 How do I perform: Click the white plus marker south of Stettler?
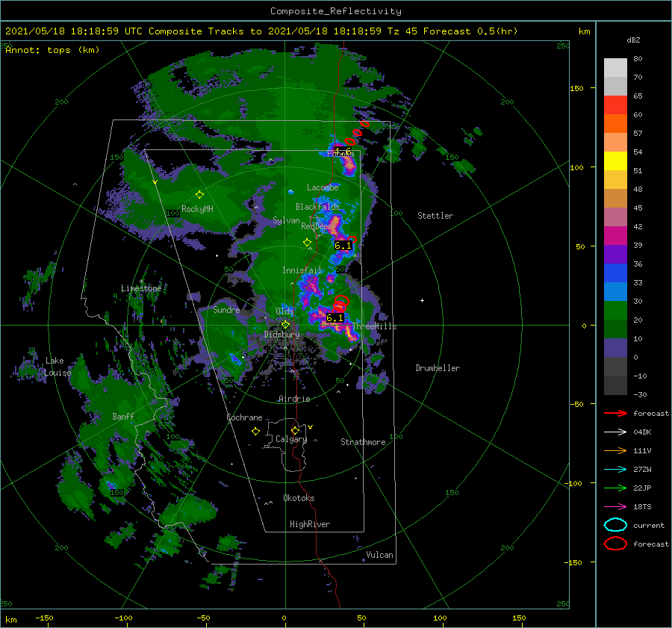coord(422,300)
